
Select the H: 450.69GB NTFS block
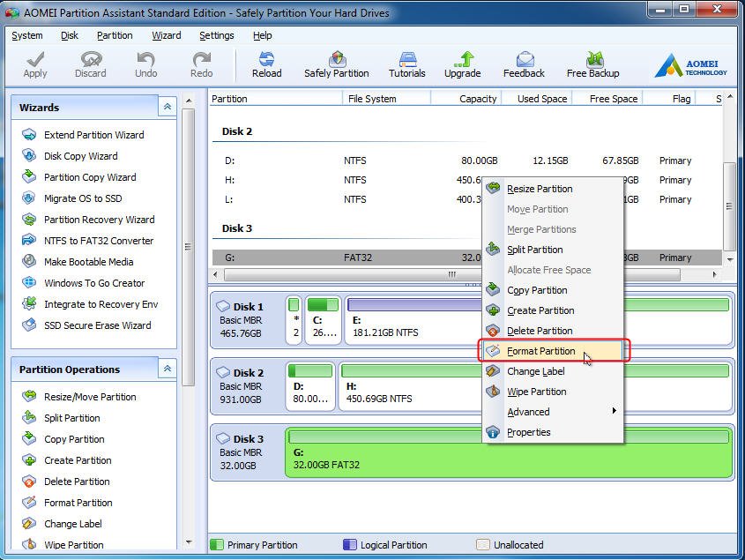(x=410, y=385)
